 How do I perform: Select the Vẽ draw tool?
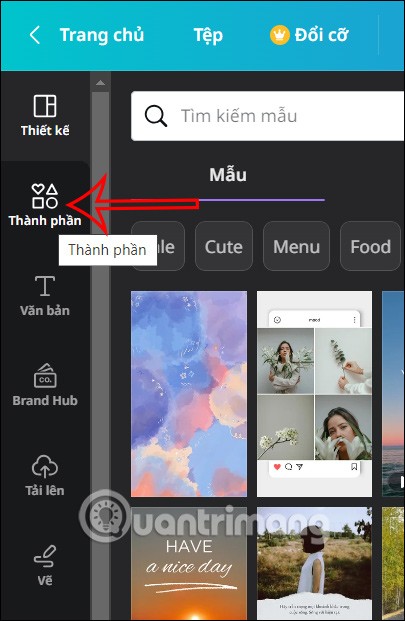click(x=45, y=556)
